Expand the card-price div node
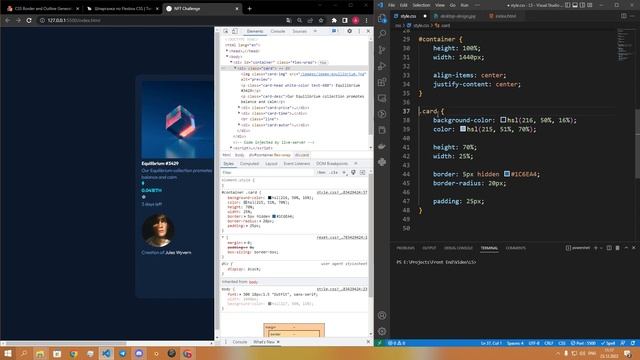The image size is (640, 360). pos(239,108)
